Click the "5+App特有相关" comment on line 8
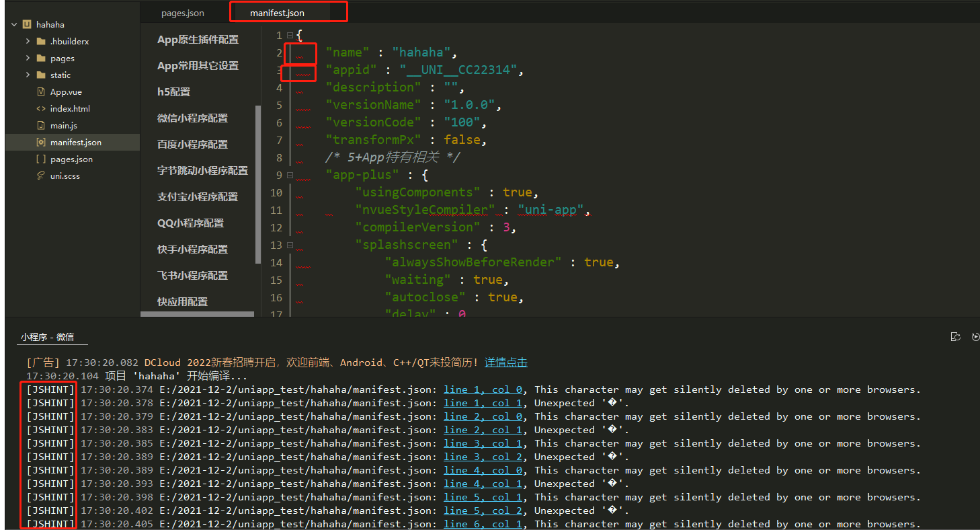The image size is (980, 530). [393, 157]
